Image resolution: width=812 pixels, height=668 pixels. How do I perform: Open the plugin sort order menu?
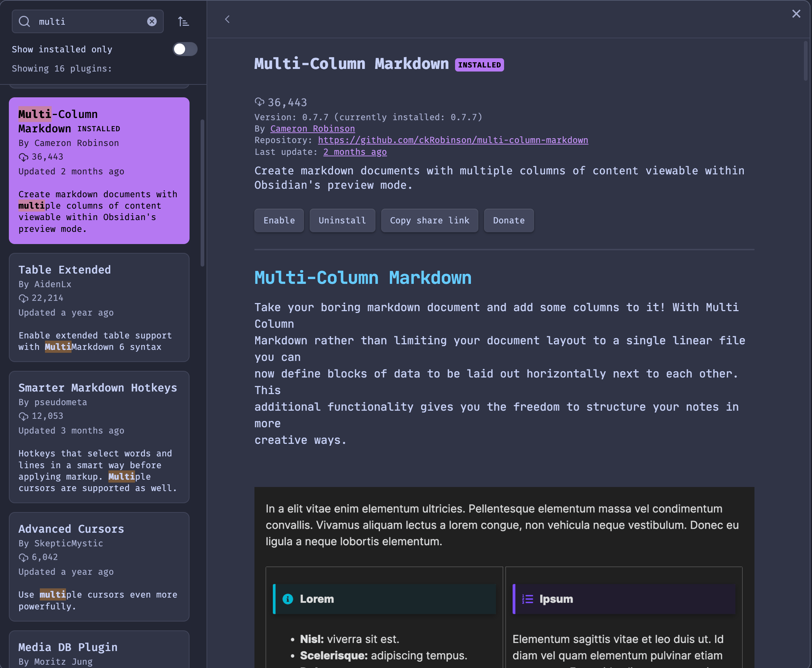tap(184, 21)
